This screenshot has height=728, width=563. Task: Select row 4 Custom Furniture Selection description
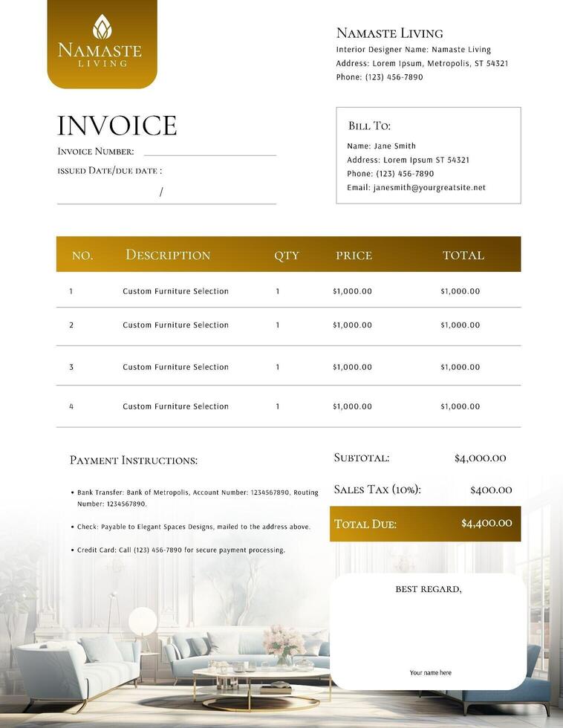[x=175, y=406]
